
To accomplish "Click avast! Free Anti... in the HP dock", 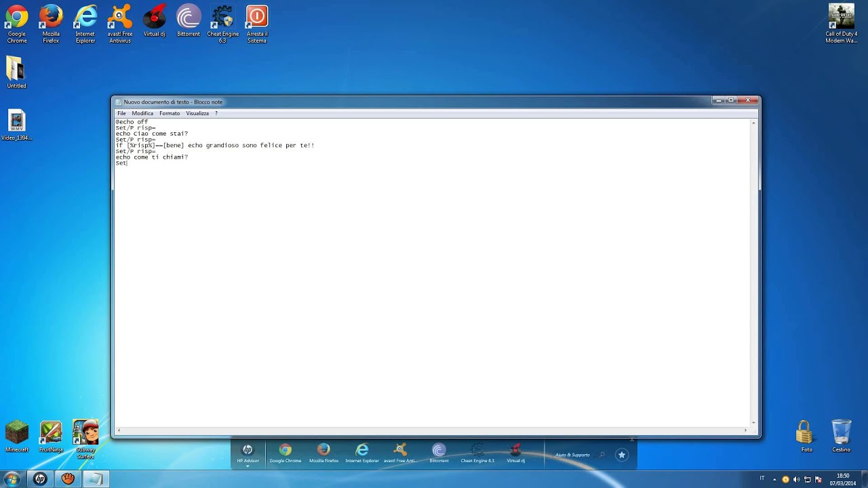I will tap(400, 453).
